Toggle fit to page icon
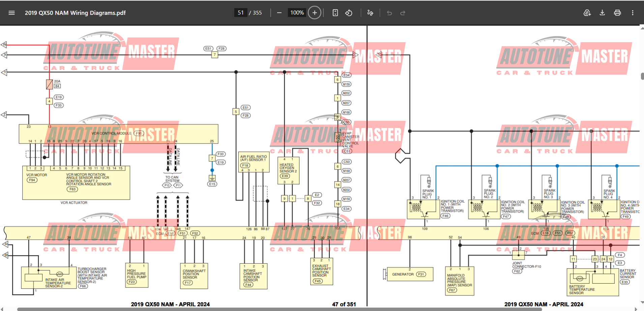 point(335,13)
